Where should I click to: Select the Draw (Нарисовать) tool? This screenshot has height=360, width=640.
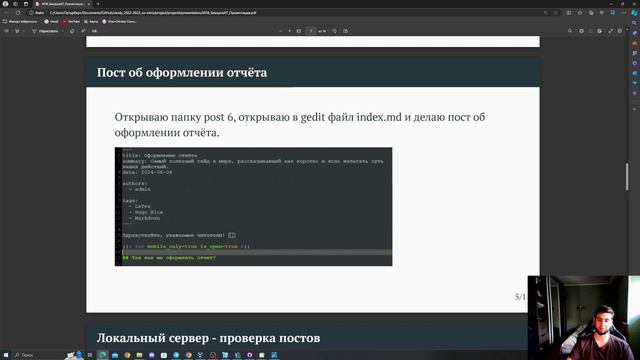pyautogui.click(x=45, y=31)
